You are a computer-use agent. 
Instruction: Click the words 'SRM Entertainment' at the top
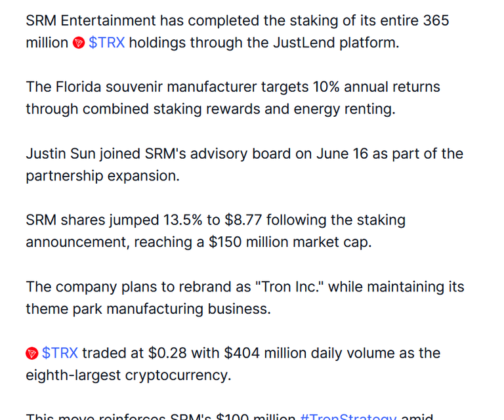pos(91,21)
